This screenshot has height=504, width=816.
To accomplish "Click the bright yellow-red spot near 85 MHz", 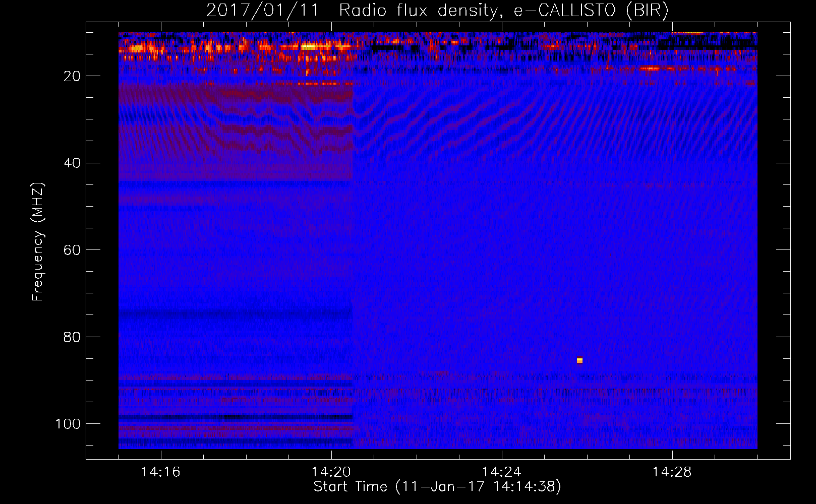I will [x=579, y=360].
